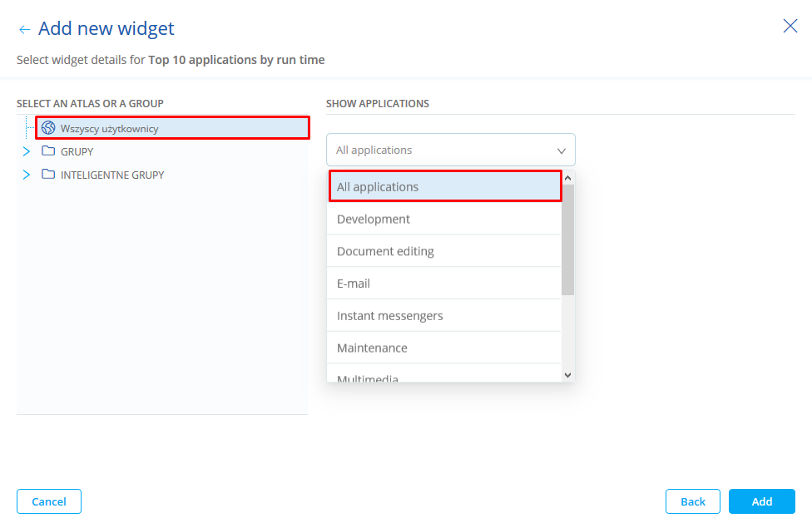Click the GRUPY folder icon
Viewport: 812px width, 528px height.
click(48, 151)
